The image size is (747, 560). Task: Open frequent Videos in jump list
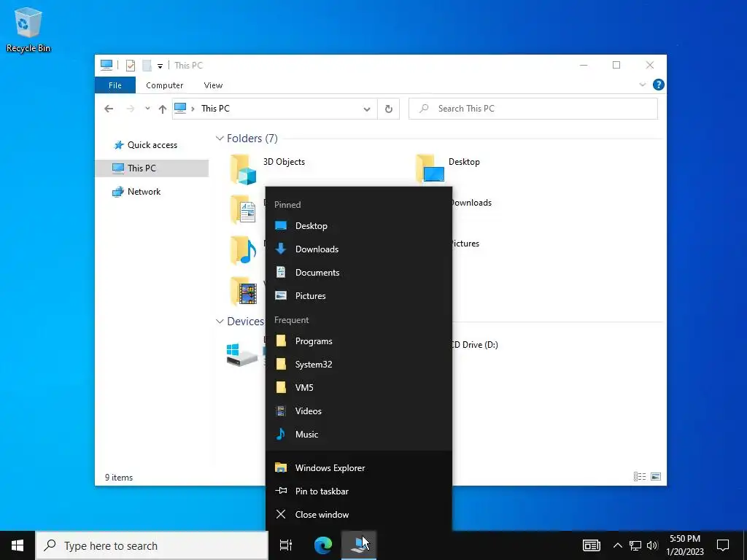click(x=359, y=411)
